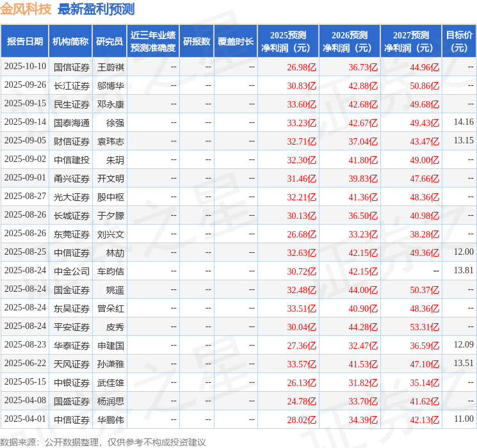The height and width of the screenshot is (448, 477).
Task: Click the 53.31亿 profit forecast value
Action: coord(424,327)
